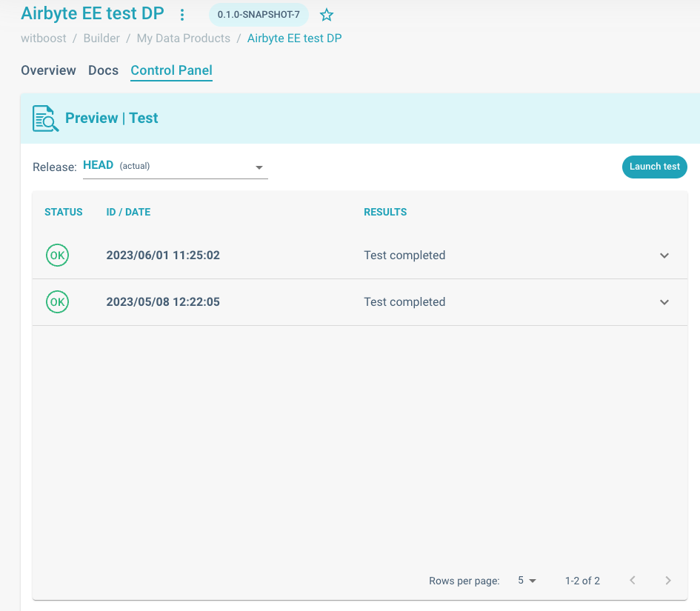Go to previous results page
The width and height of the screenshot is (700, 611).
tap(633, 581)
